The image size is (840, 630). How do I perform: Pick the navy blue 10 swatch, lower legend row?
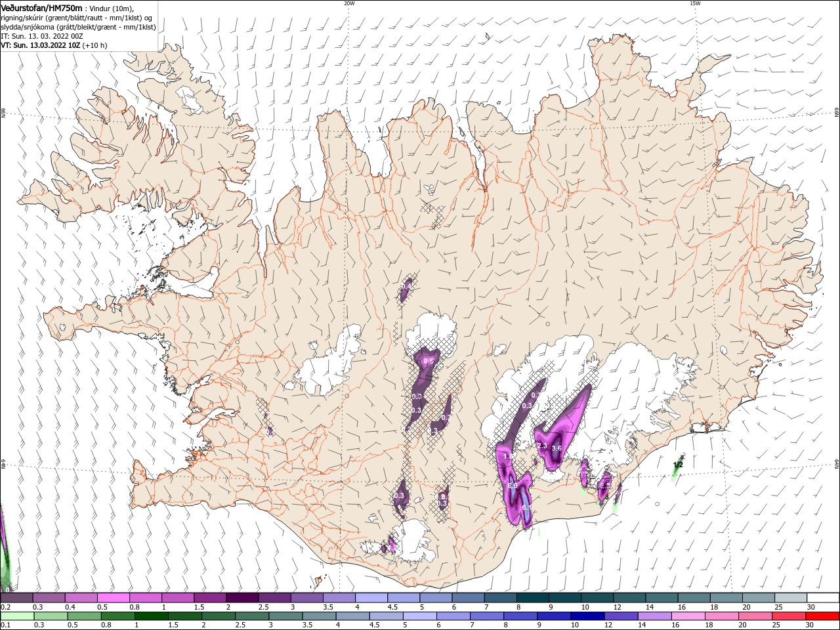pyautogui.click(x=588, y=616)
